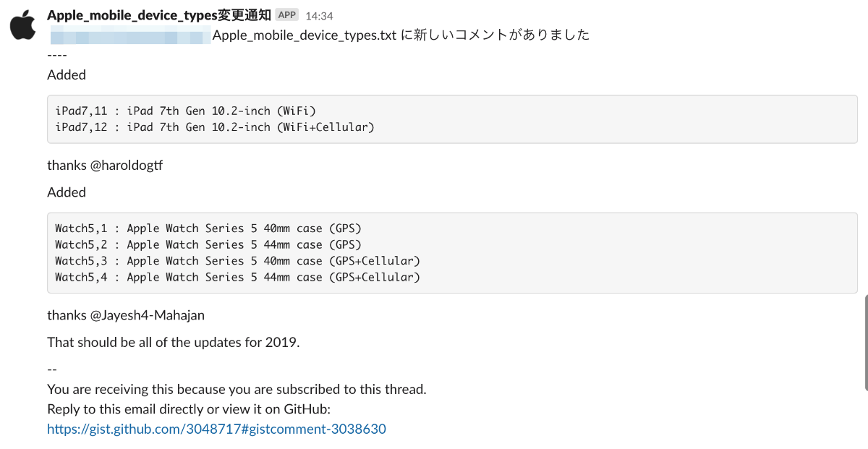Click 'Reply to this email directly or view it on GitHub:' text
Image resolution: width=868 pixels, height=449 pixels.
189,409
